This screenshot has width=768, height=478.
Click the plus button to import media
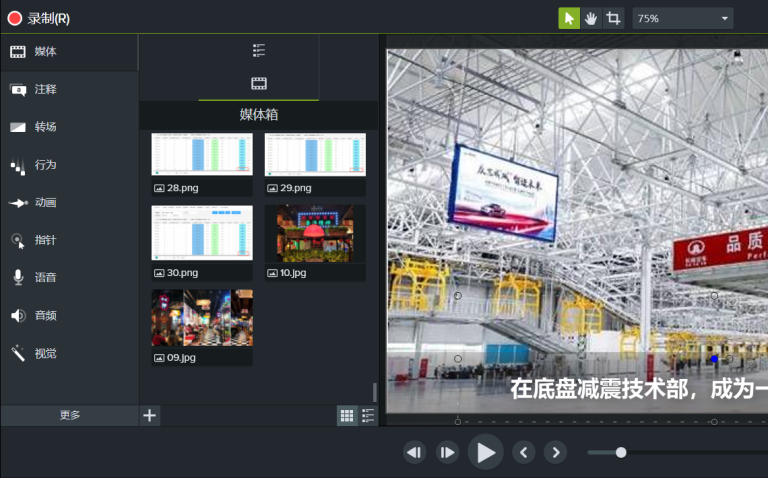coord(150,415)
